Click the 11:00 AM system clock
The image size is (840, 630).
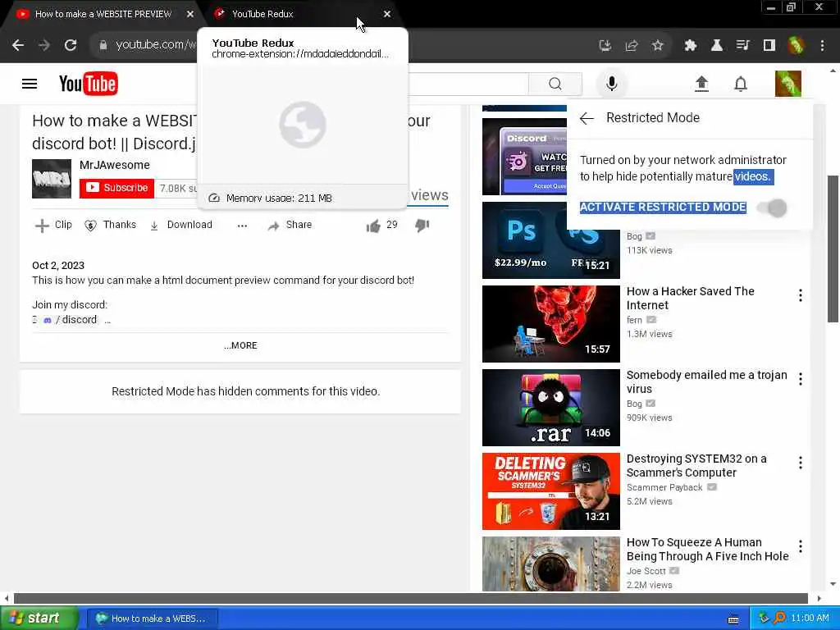pyautogui.click(x=810, y=619)
